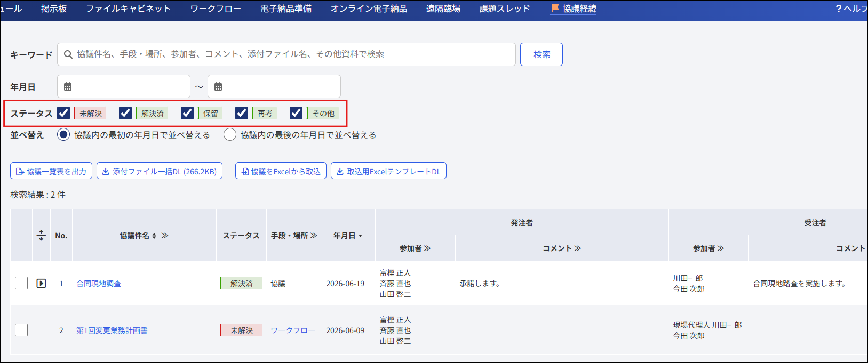Open the 第1回変更業務計画書 link
The width and height of the screenshot is (868, 363).
[x=112, y=330]
